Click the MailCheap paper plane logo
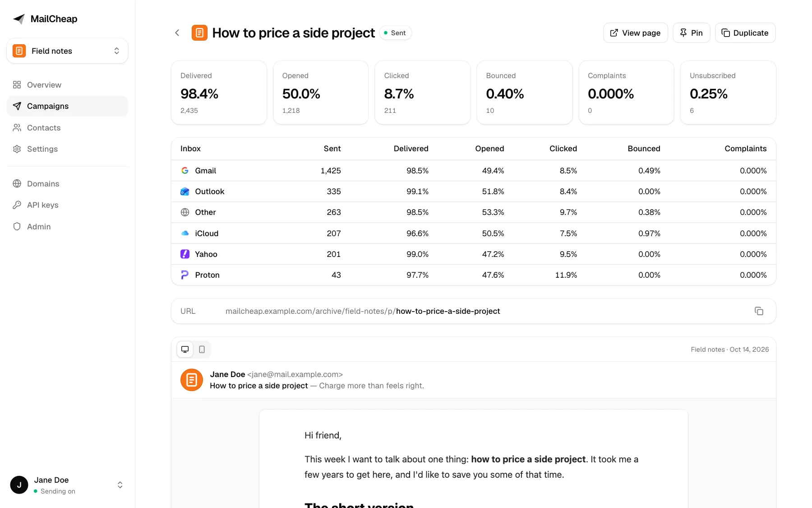Viewport: 812px width, 508px height. [19, 19]
